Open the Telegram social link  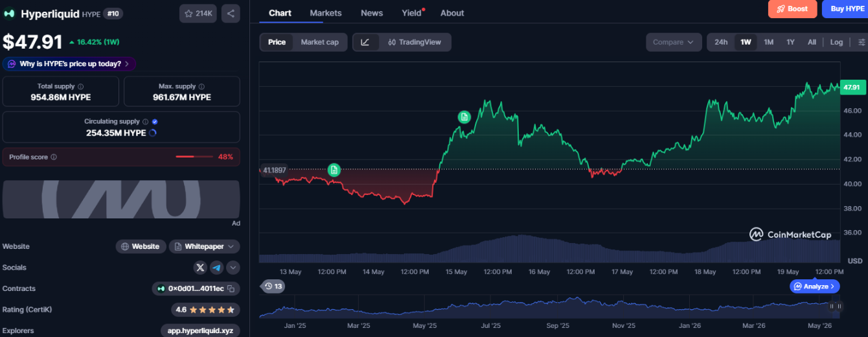[x=217, y=267]
